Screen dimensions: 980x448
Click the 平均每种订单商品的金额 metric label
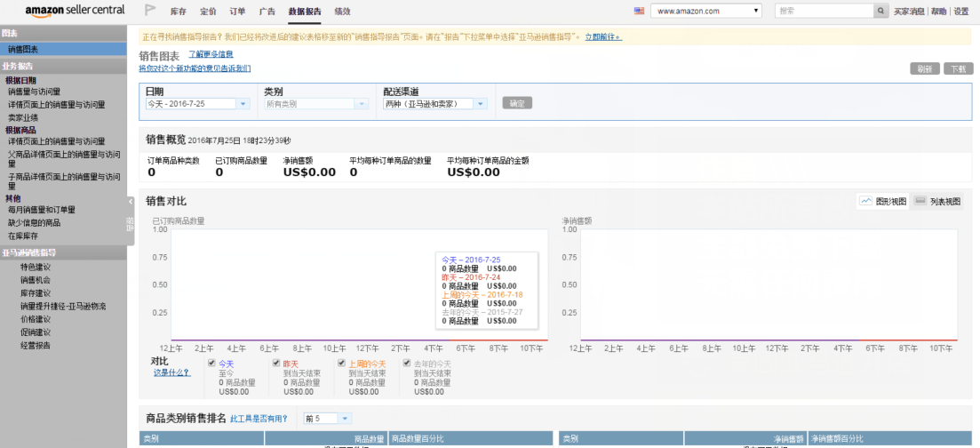pos(488,161)
